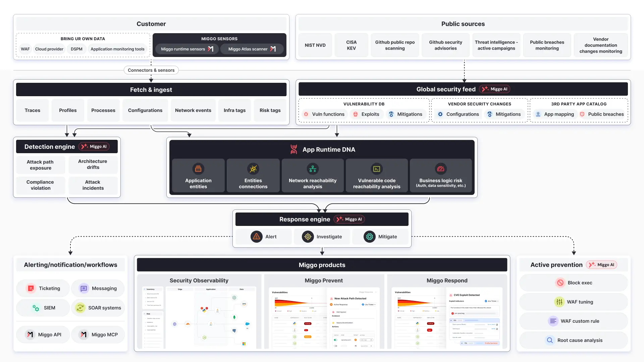Select the Root cause analysis magnifier icon
Image resolution: width=644 pixels, height=362 pixels.
tap(550, 340)
